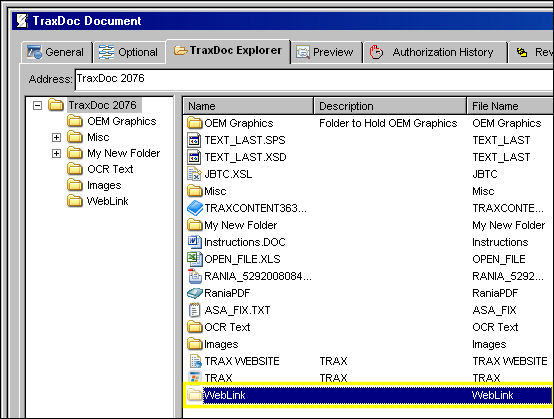Click the JBTC file name cell

click(x=485, y=174)
